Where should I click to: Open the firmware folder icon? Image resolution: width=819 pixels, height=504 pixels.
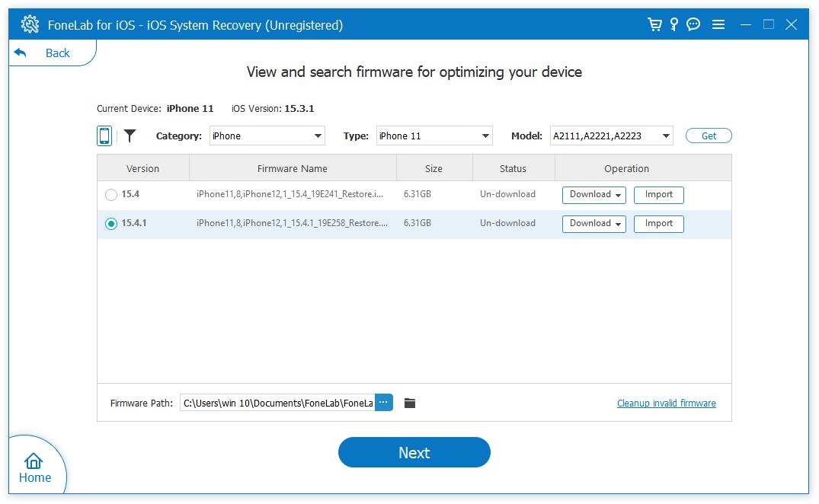click(410, 403)
